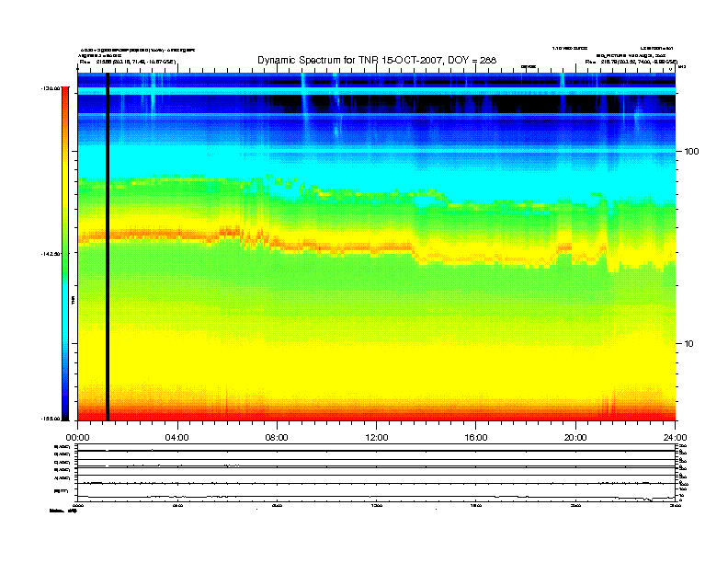Click the vertical black data gap stripe

tap(108, 247)
